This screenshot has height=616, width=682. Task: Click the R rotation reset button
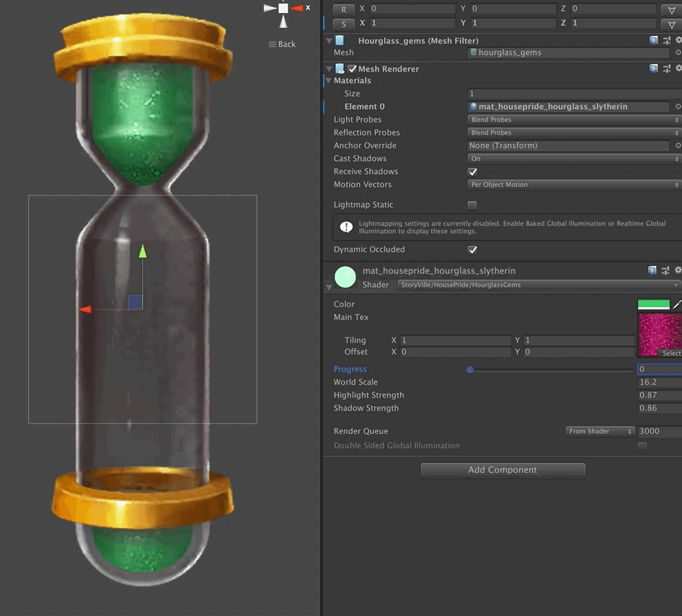(x=344, y=9)
